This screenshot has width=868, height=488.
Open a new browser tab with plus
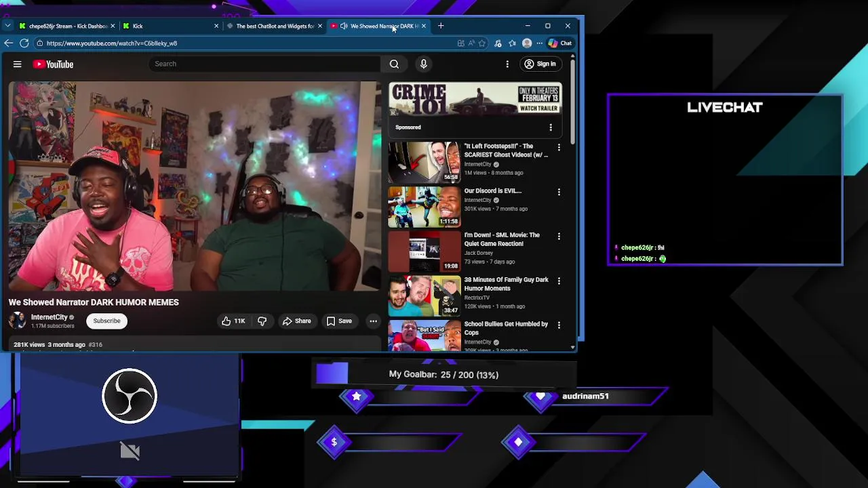(441, 26)
